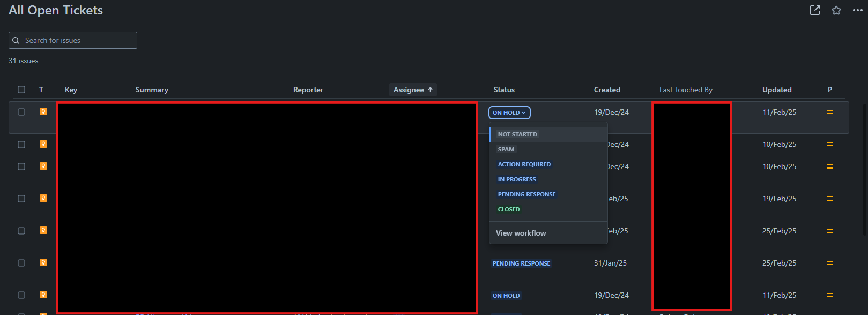Open View workflow from status menu
The height and width of the screenshot is (315, 868).
click(x=548, y=233)
